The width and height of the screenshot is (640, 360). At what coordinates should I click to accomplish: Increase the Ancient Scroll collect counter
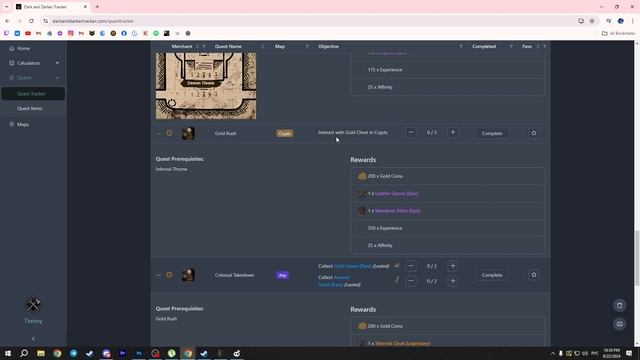tap(453, 281)
